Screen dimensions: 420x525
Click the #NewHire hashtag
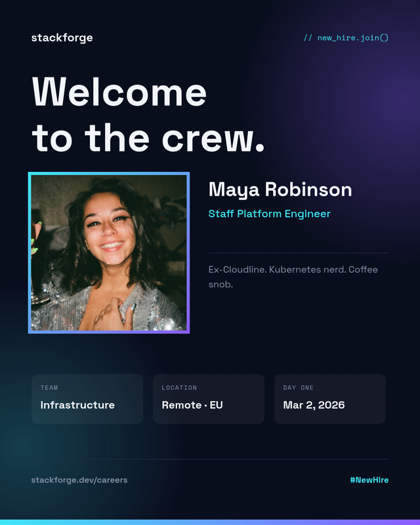coord(369,480)
